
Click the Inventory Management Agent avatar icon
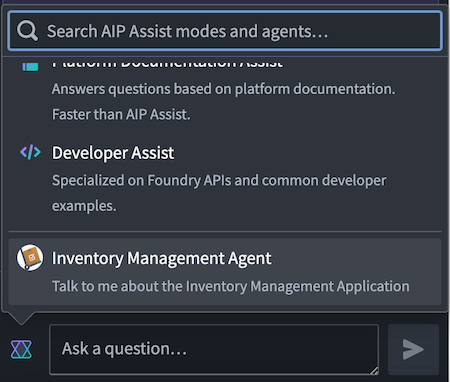(30, 258)
